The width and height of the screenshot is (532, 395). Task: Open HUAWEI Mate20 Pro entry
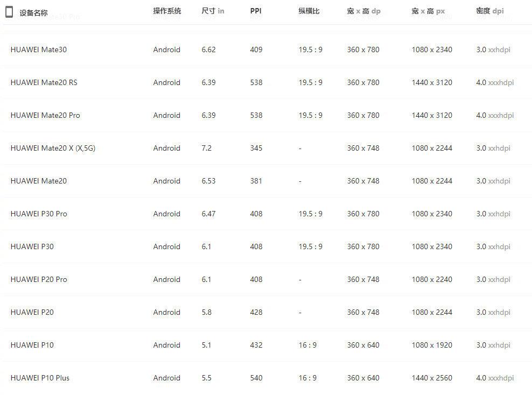[45, 115]
